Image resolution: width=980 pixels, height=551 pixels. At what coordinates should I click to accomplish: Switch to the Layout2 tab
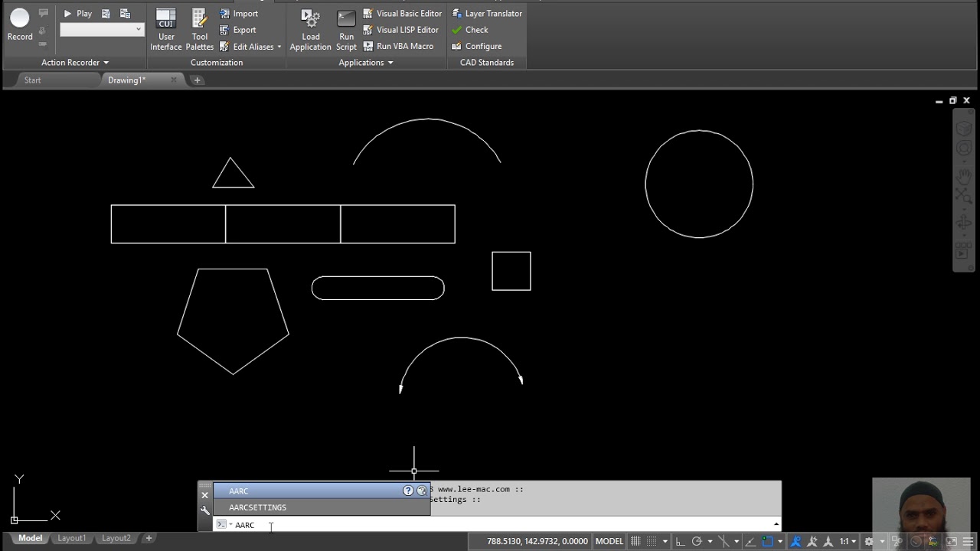click(x=116, y=538)
